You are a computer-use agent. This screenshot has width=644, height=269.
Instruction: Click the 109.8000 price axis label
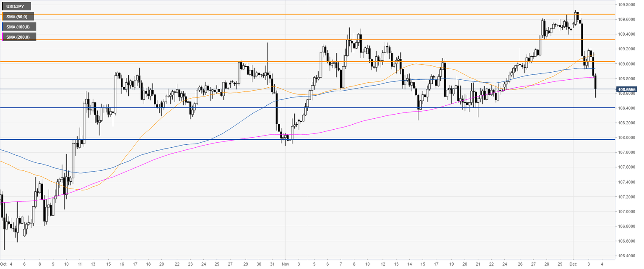click(x=626, y=5)
